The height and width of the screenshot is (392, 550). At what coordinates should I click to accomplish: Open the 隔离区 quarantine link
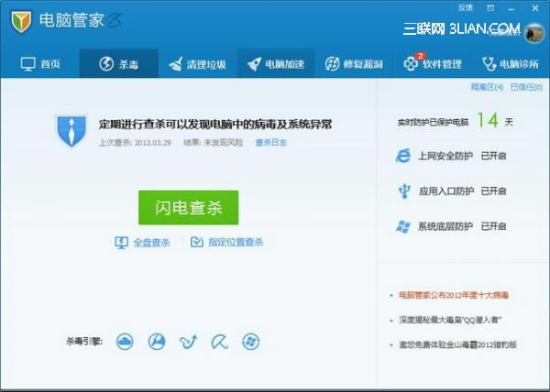pyautogui.click(x=487, y=87)
